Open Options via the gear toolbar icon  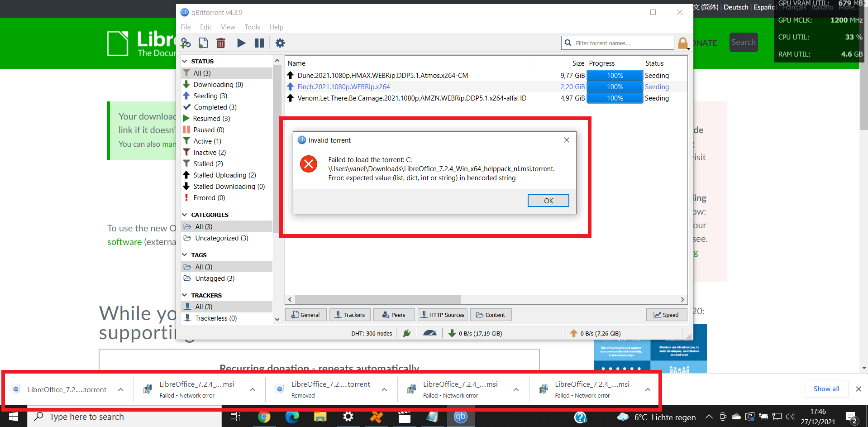[x=280, y=43]
